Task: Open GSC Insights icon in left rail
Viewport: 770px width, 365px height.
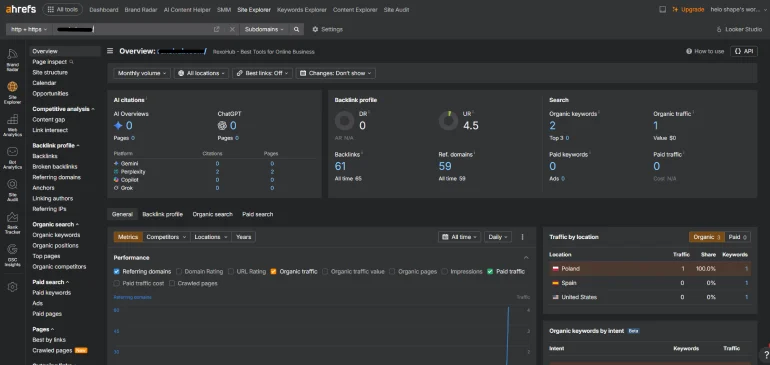Action: pyautogui.click(x=12, y=255)
